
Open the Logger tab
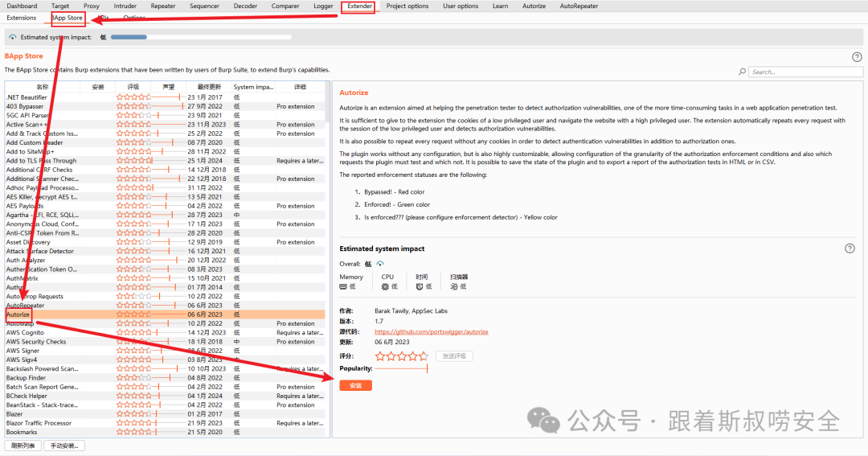(x=323, y=6)
